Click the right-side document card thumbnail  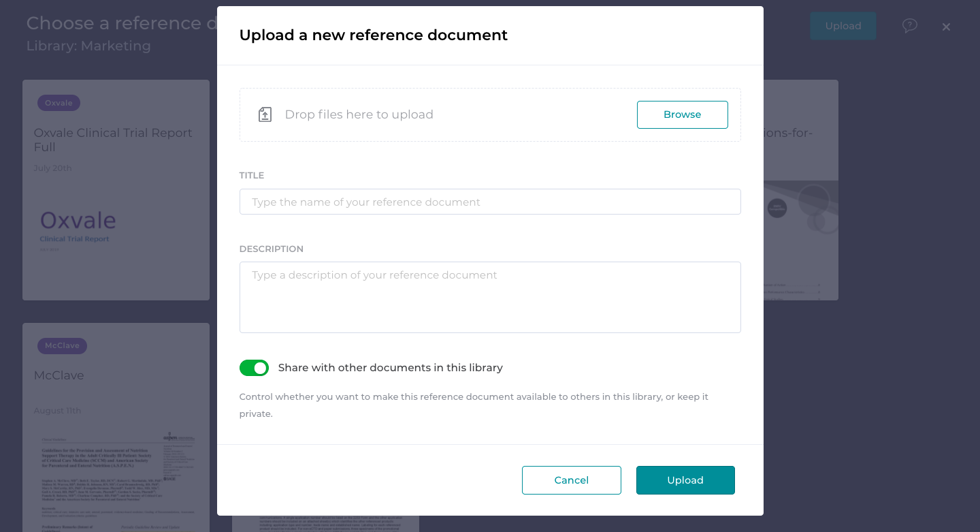pos(800,240)
